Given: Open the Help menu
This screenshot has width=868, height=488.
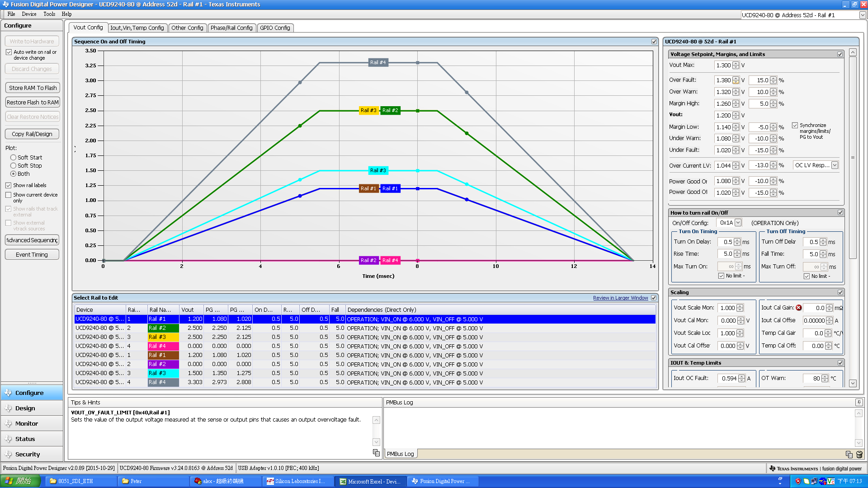Looking at the screenshot, I should (66, 14).
